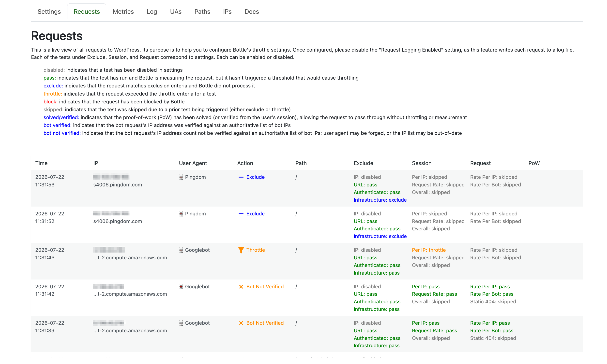Click the Request column header

click(480, 163)
